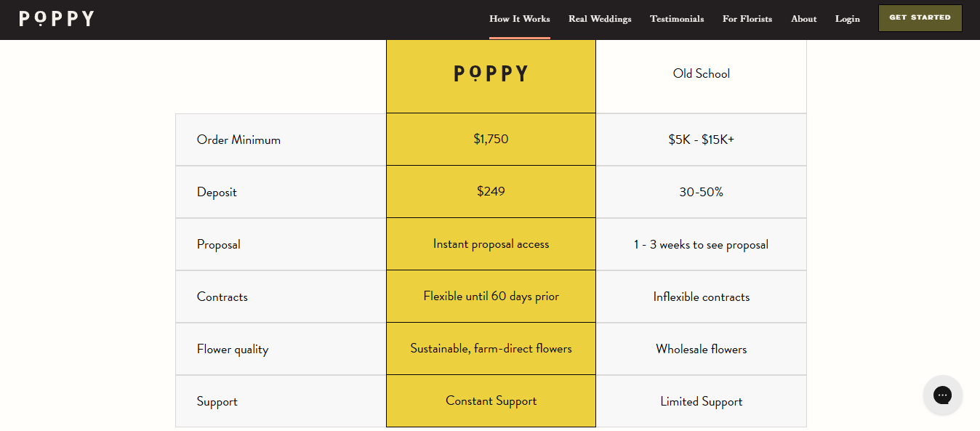This screenshot has height=431, width=980.
Task: Navigate to the About page
Action: point(804,19)
